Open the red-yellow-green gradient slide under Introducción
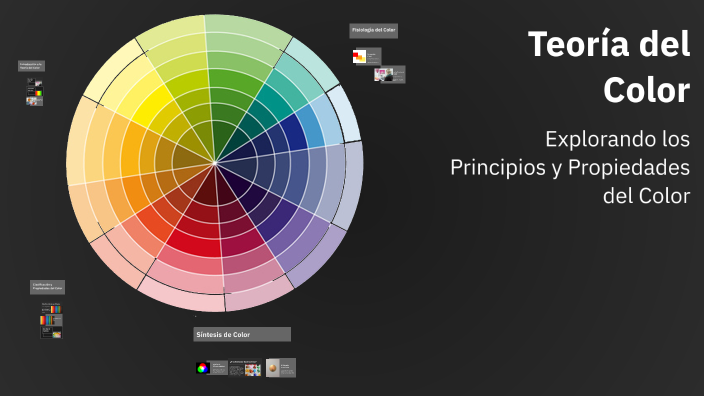The width and height of the screenshot is (704, 396). coord(35,92)
